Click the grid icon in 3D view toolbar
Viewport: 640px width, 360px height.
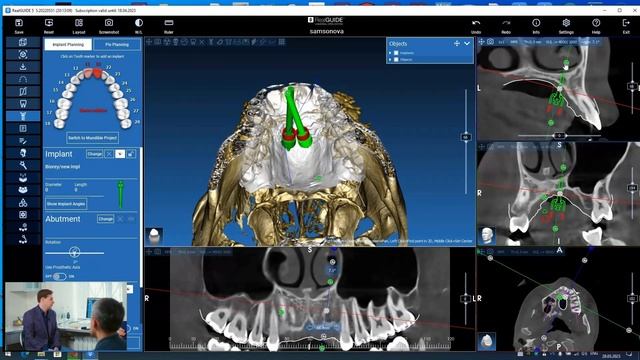(x=282, y=42)
